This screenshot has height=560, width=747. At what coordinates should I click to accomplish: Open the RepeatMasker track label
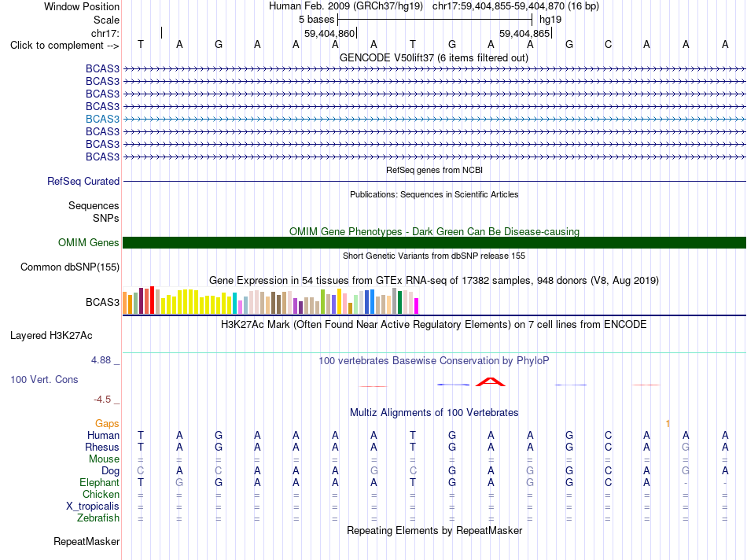[86, 541]
